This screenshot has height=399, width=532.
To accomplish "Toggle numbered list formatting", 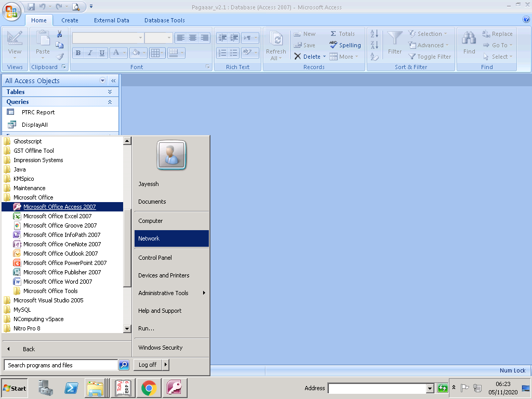I will 222,52.
